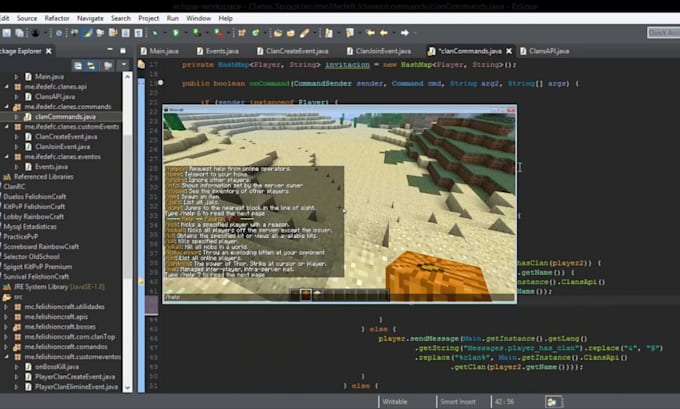The image size is (680, 409).
Task: Toggle the fold marker beside the onCommand method
Action: click(160, 82)
